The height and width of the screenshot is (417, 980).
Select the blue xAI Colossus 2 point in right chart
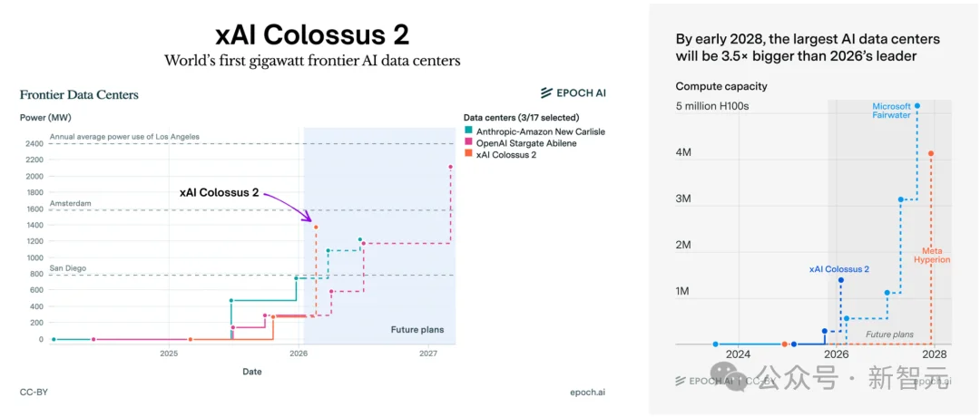[840, 280]
